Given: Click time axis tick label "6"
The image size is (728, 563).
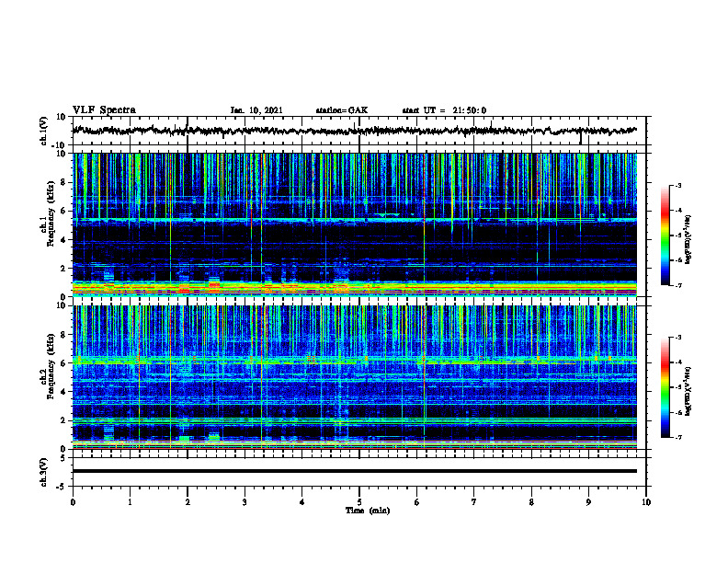Looking at the screenshot, I should point(417,502).
